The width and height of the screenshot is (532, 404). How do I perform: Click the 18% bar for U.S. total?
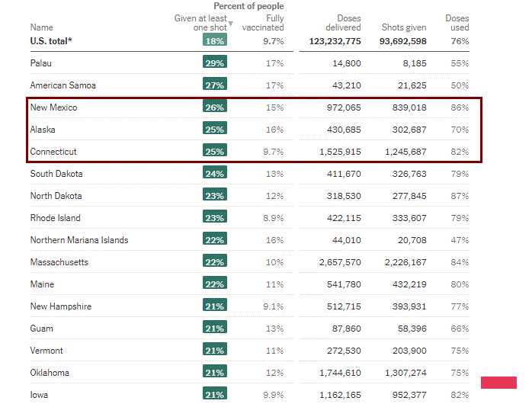(215, 40)
